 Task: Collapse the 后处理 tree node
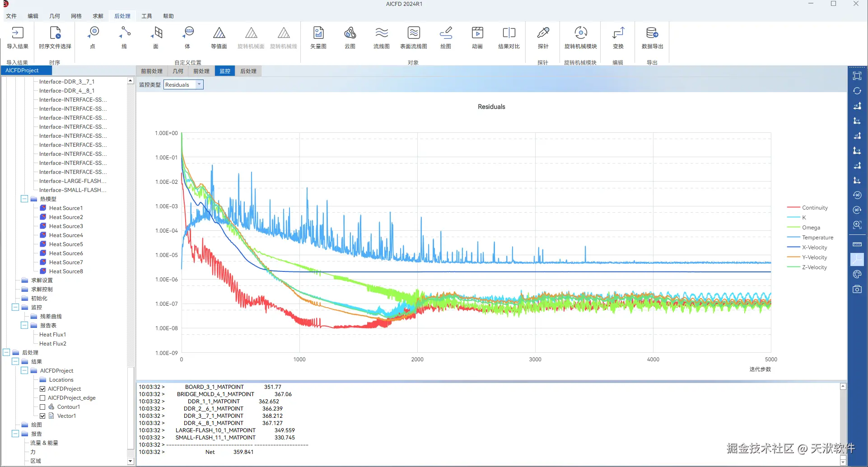click(x=6, y=352)
